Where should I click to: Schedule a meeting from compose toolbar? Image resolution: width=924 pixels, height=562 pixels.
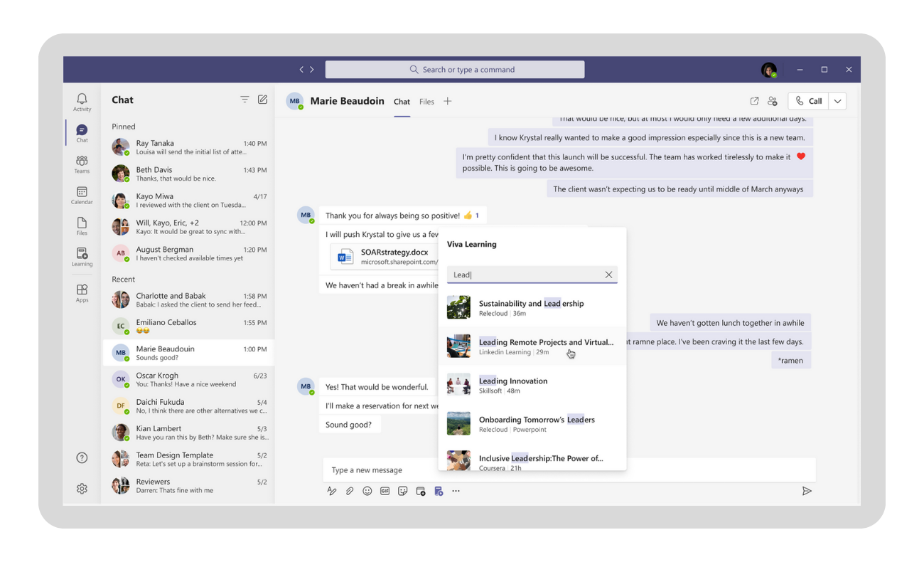(420, 491)
